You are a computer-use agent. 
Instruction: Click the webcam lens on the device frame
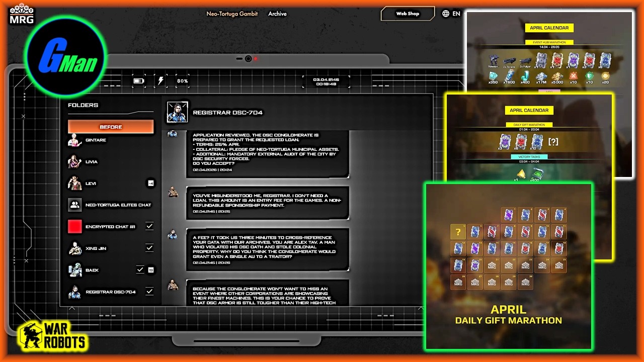(x=248, y=59)
